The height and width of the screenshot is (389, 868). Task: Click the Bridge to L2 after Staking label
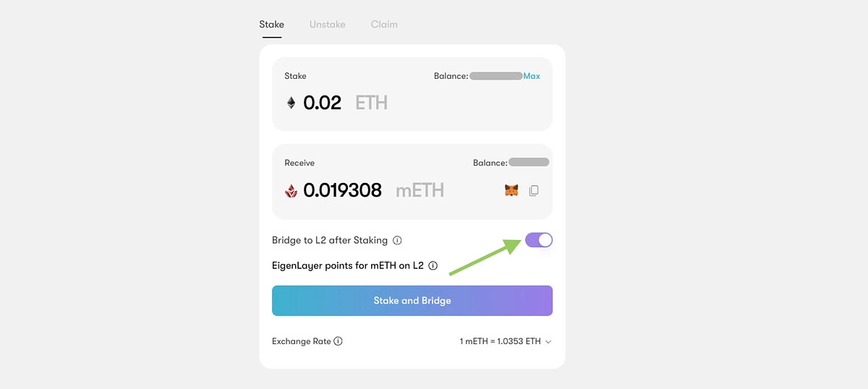(x=330, y=240)
